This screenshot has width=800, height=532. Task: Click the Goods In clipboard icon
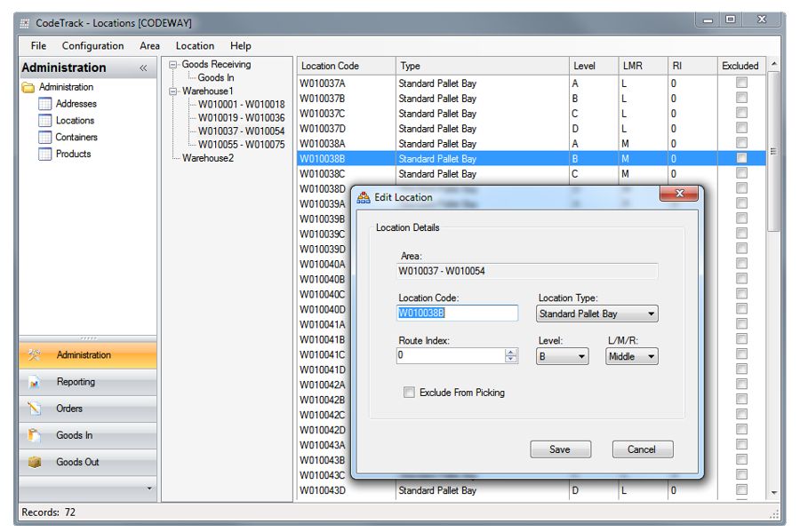[35, 435]
